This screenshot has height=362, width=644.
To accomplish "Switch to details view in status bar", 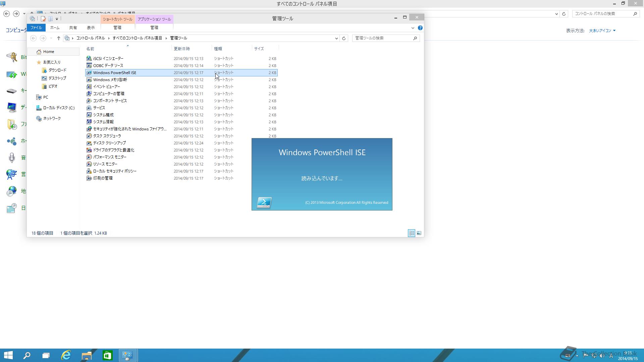I will 412,233.
